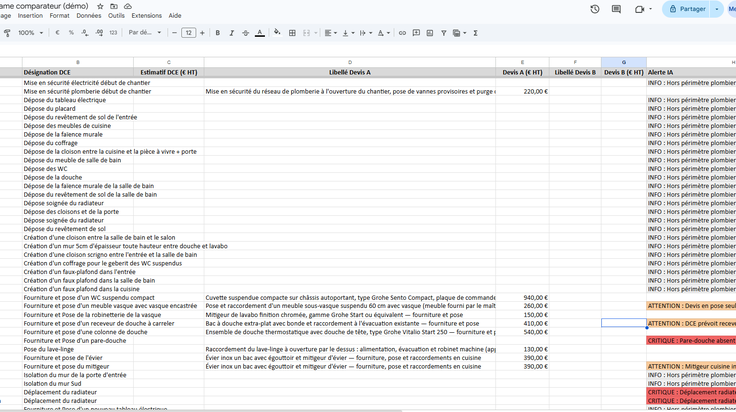Open the fill color picker

click(x=277, y=33)
